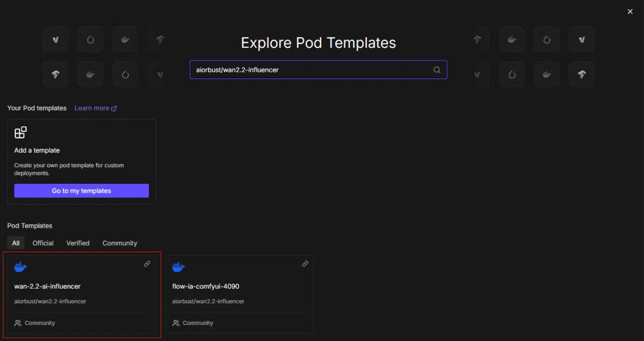Show the Community templates tab
Image resolution: width=644 pixels, height=341 pixels.
coord(120,243)
